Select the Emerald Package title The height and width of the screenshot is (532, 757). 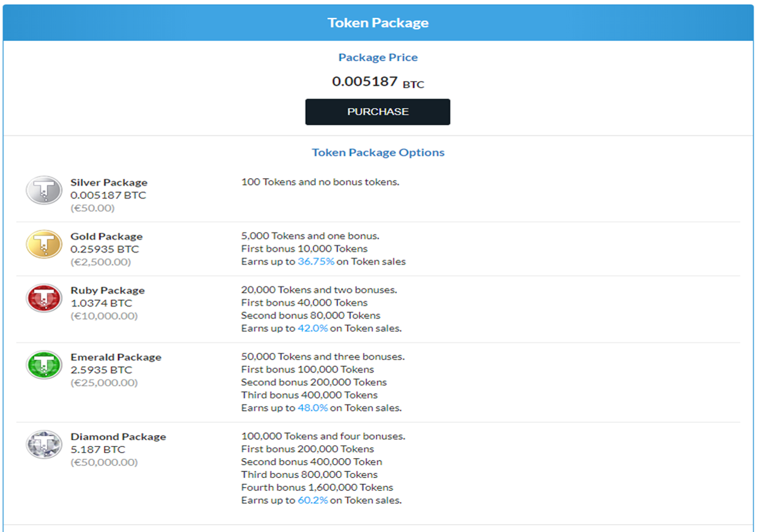point(116,357)
